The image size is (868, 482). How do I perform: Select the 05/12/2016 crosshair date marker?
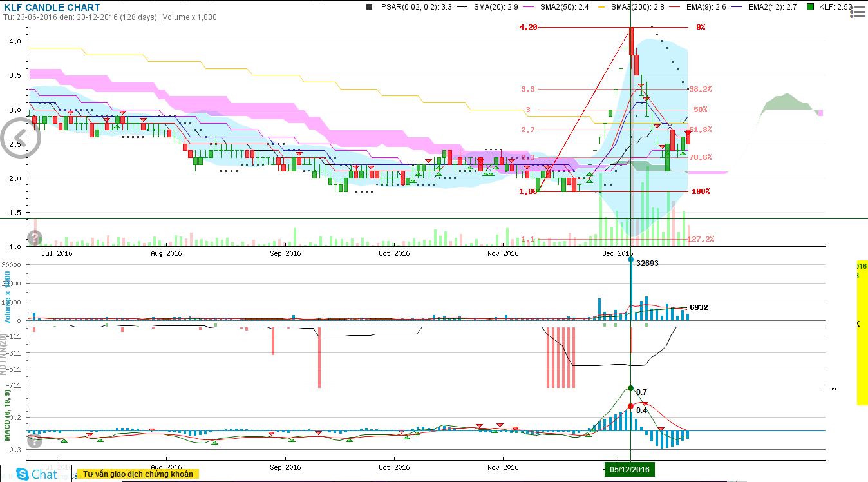tap(628, 470)
